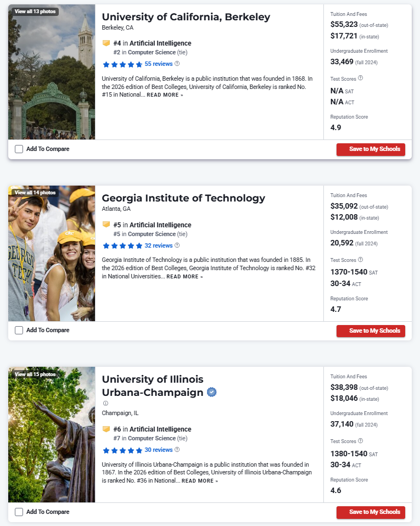420x526 pixels.
Task: Check Add To Compare for University of Illinois
Action: coord(19,512)
